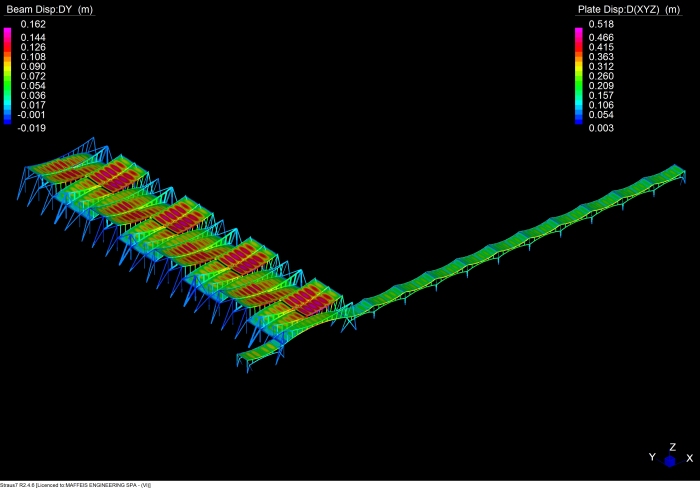The width and height of the screenshot is (700, 489).
Task: Click the -0.019 minimum beam displacement value
Action: tap(32, 128)
